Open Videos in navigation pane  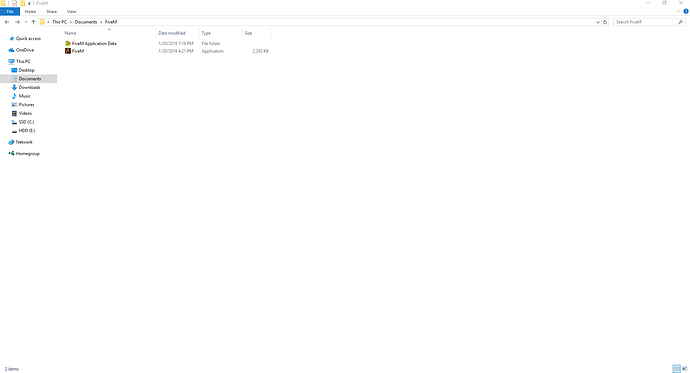25,113
